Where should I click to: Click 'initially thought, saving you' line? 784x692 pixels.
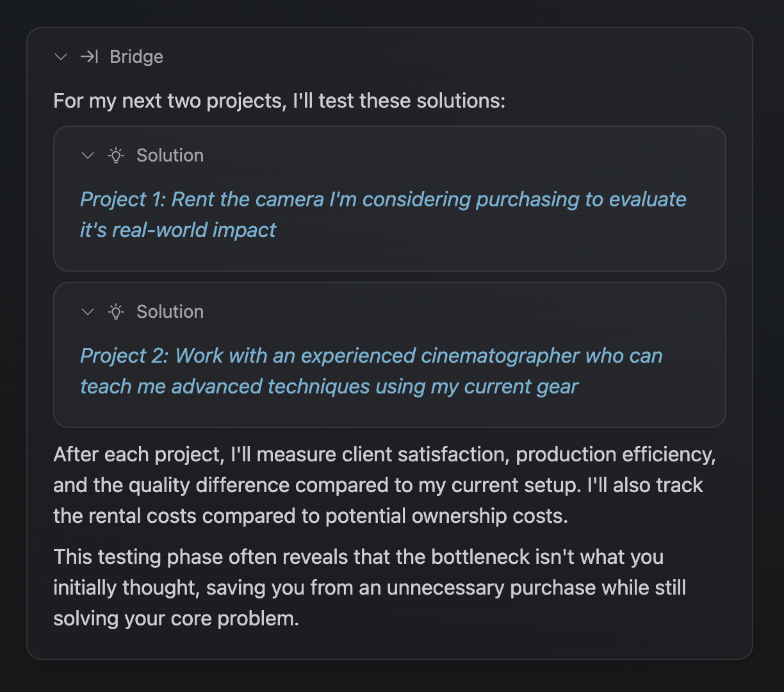click(370, 588)
